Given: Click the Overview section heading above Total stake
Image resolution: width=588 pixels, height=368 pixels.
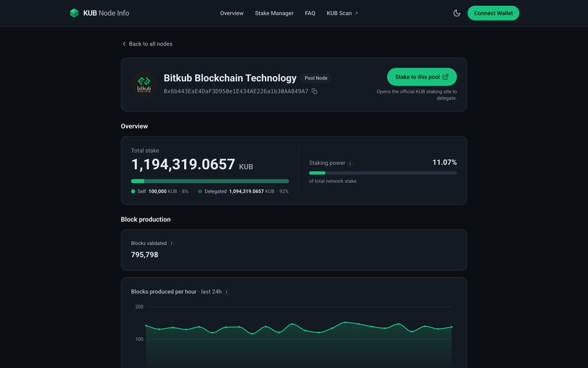Looking at the screenshot, I should click(134, 126).
